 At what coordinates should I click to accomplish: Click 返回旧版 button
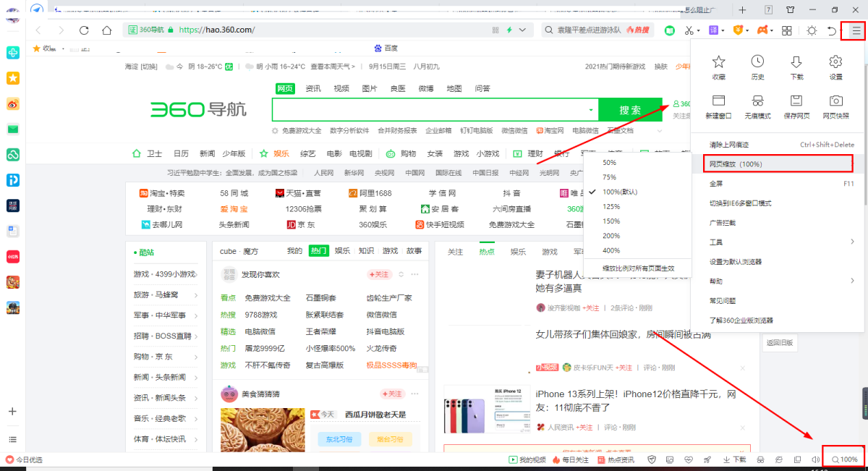(780, 343)
